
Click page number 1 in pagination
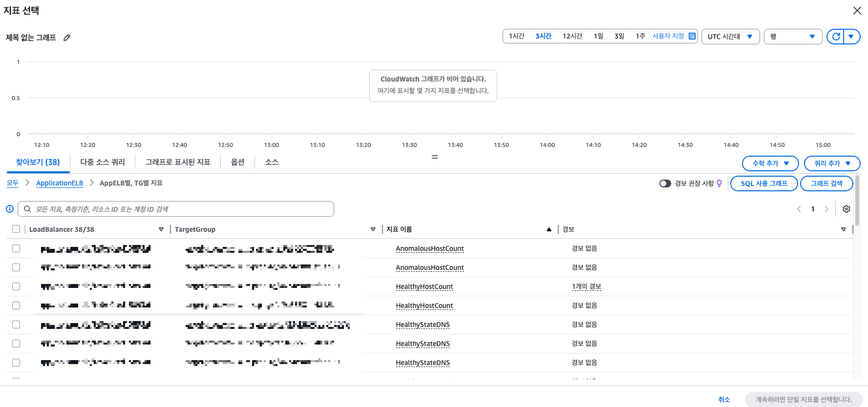(813, 209)
